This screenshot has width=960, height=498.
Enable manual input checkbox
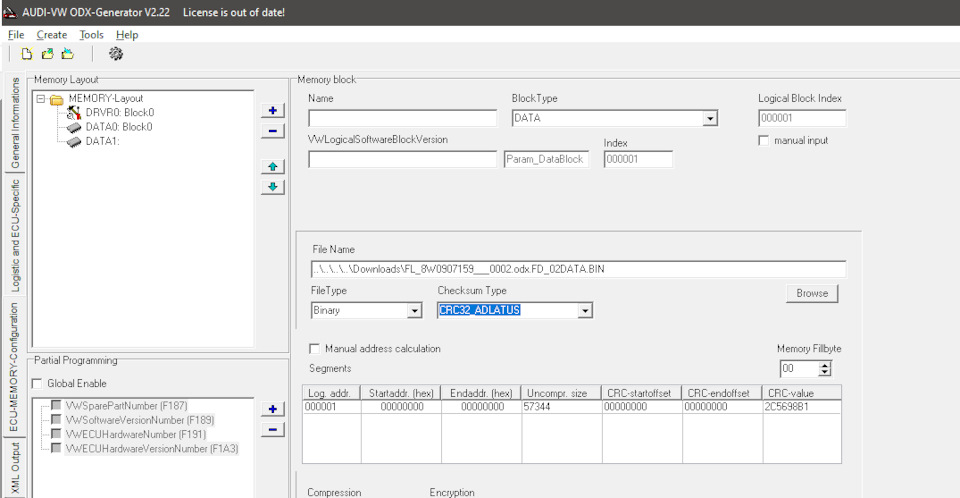click(763, 141)
